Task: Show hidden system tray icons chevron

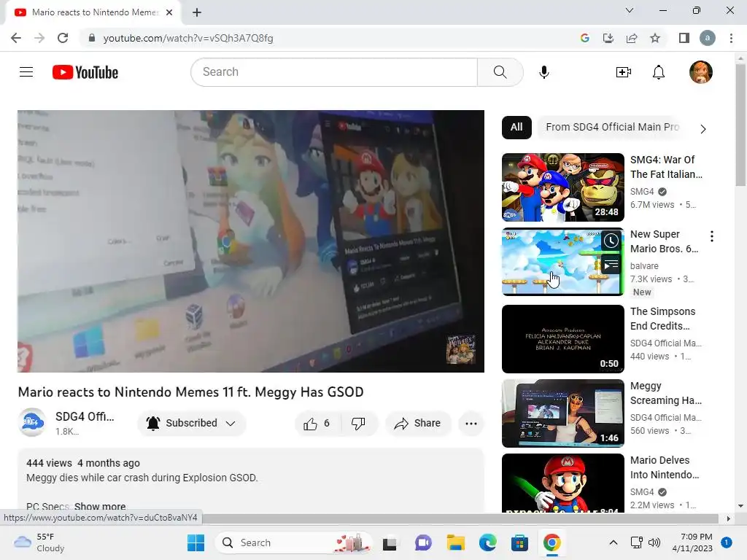Action: (x=614, y=542)
